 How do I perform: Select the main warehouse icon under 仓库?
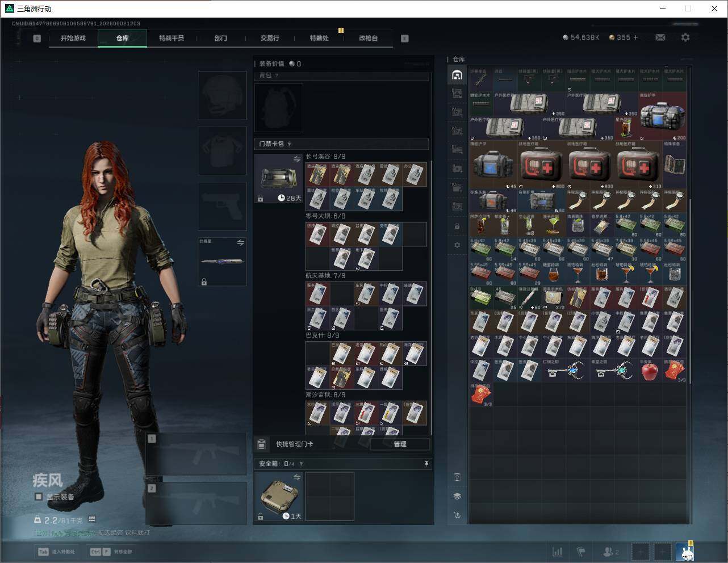[457, 75]
